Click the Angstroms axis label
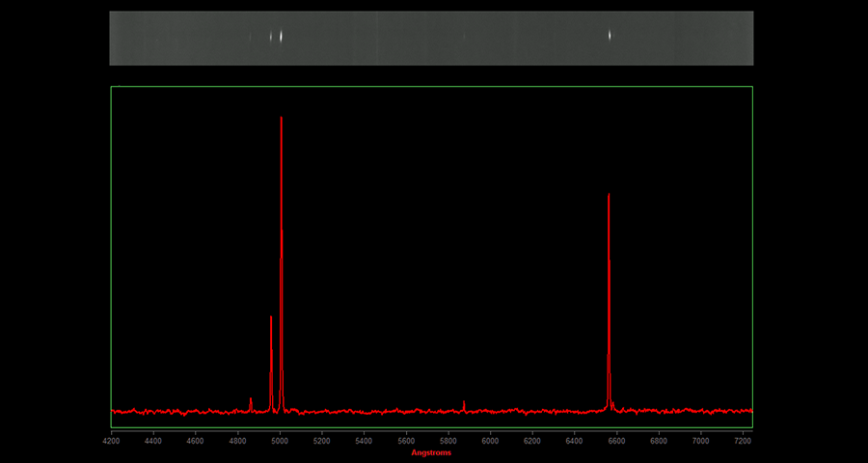This screenshot has width=868, height=463. point(431,452)
